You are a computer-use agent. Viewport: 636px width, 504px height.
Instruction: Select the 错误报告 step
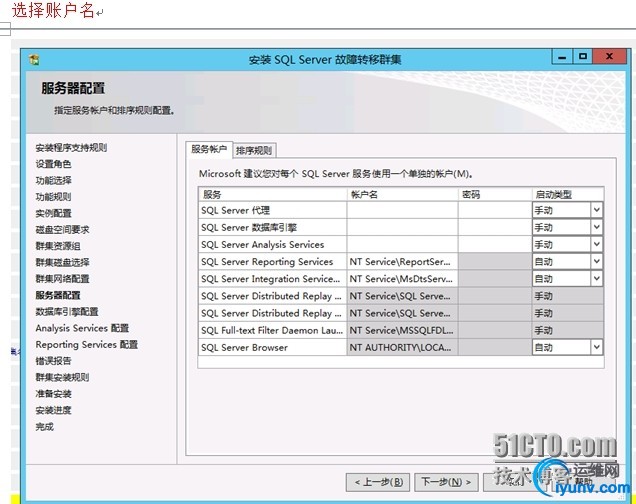pyautogui.click(x=53, y=360)
